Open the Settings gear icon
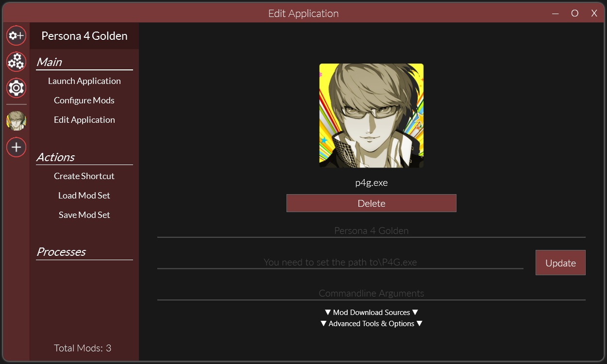The height and width of the screenshot is (364, 607). pyautogui.click(x=16, y=88)
